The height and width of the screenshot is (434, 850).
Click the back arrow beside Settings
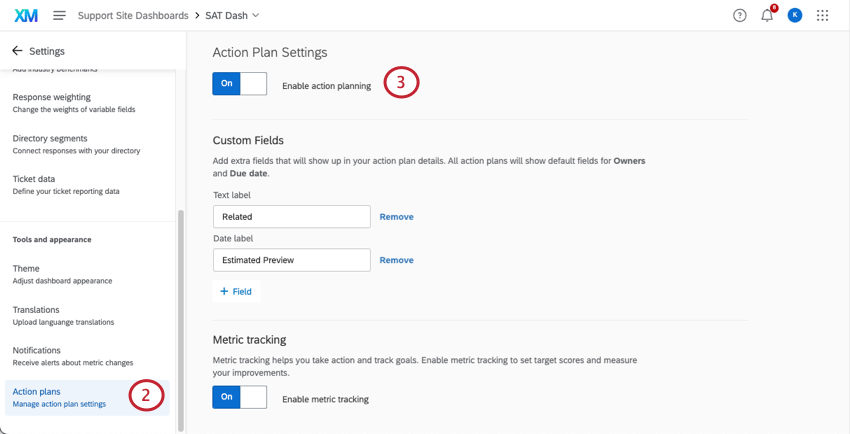(x=17, y=51)
